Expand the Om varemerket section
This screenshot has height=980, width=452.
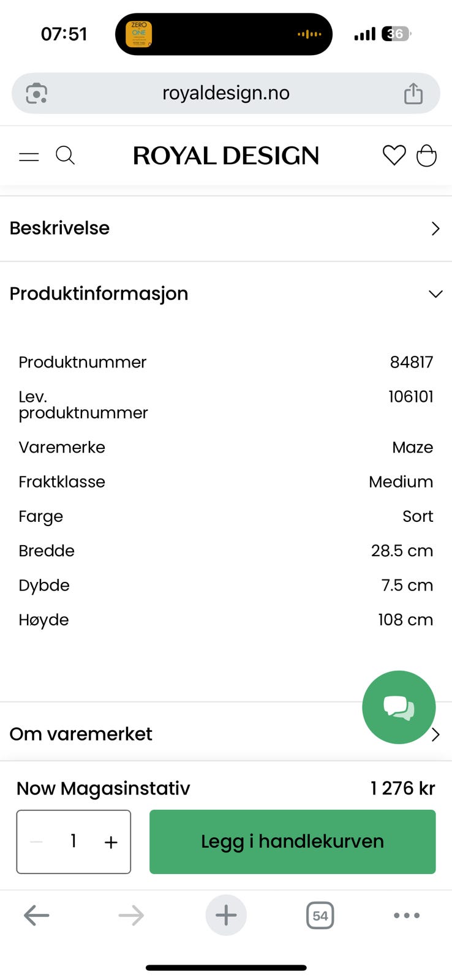[x=184, y=734]
